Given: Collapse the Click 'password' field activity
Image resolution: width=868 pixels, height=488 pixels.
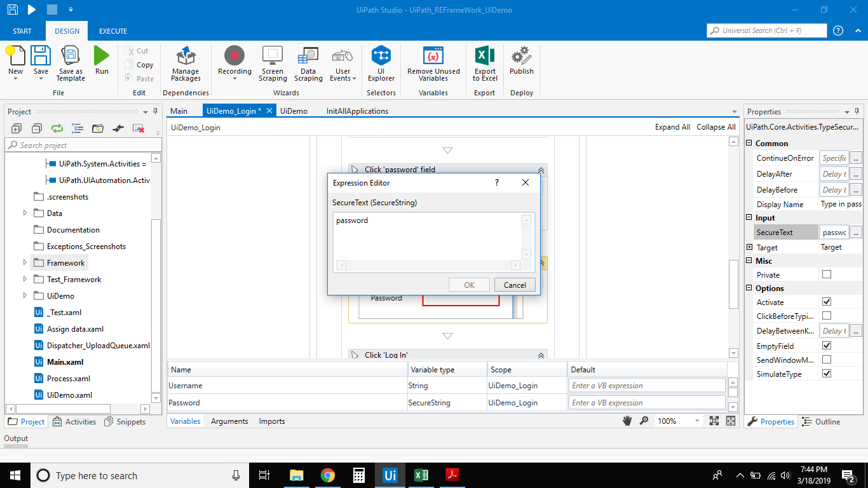Looking at the screenshot, I should tap(541, 170).
